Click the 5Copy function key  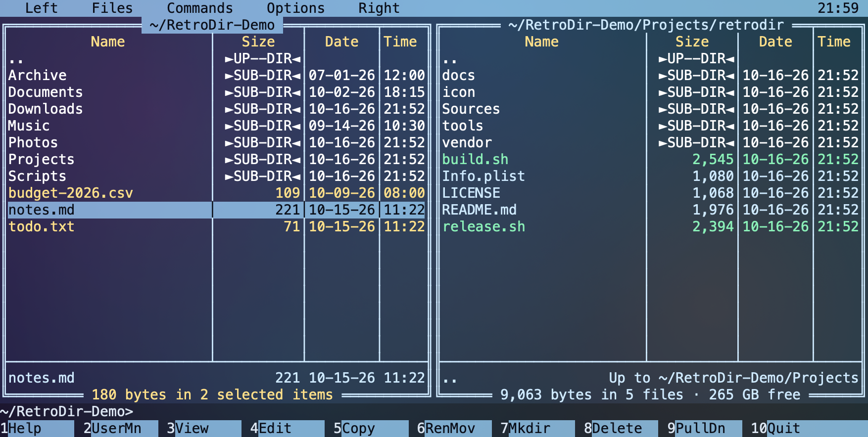click(x=371, y=428)
